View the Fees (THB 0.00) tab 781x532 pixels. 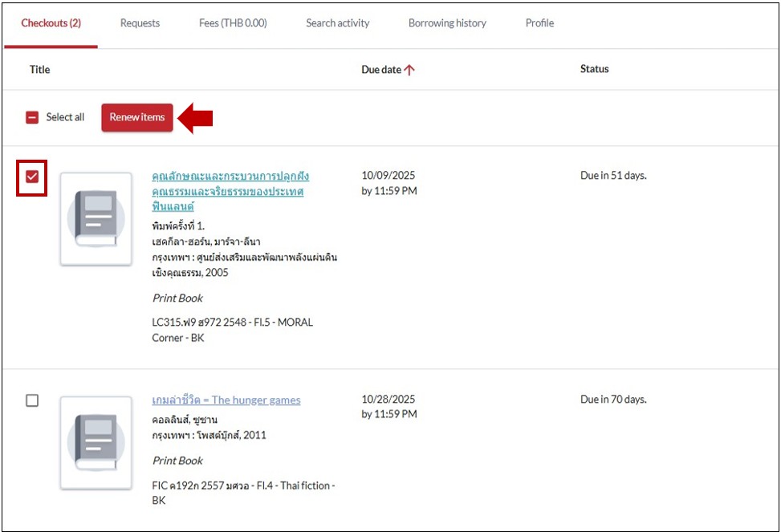click(233, 23)
